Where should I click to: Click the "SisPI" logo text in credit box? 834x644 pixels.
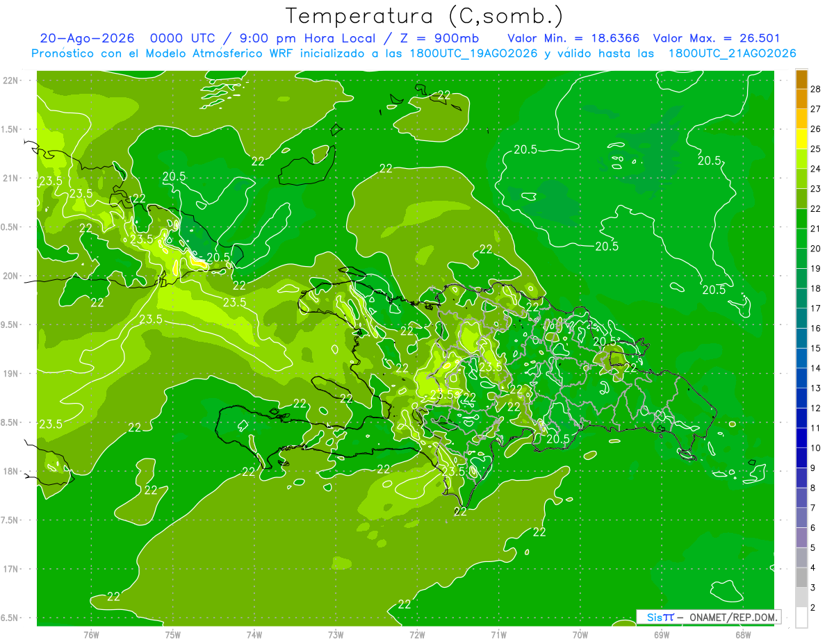click(660, 617)
